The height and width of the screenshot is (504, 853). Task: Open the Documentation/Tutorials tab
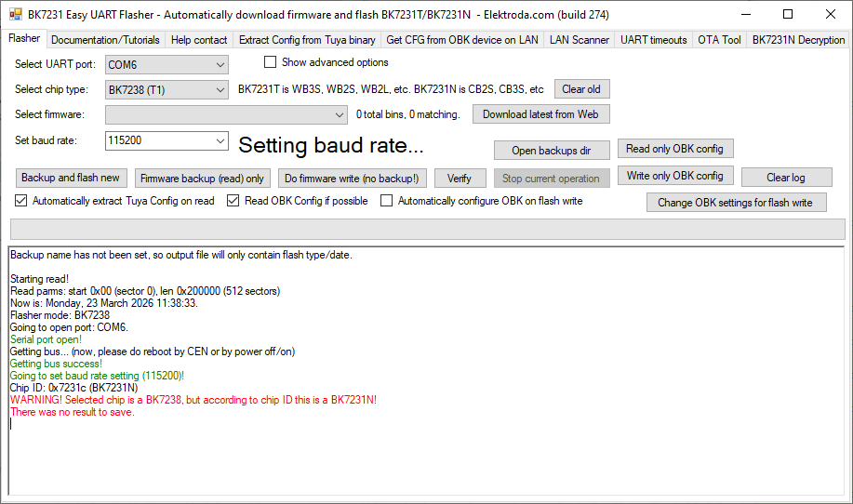point(105,40)
